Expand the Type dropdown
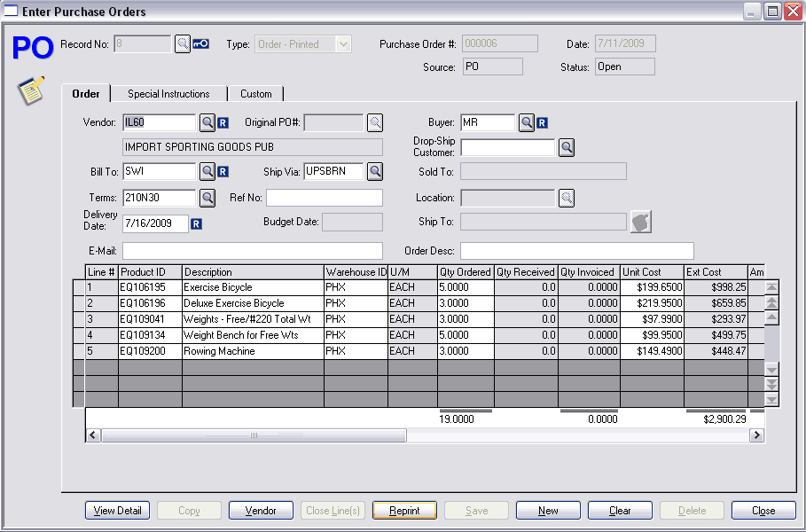Image resolution: width=806 pixels, height=532 pixels. pyautogui.click(x=344, y=44)
